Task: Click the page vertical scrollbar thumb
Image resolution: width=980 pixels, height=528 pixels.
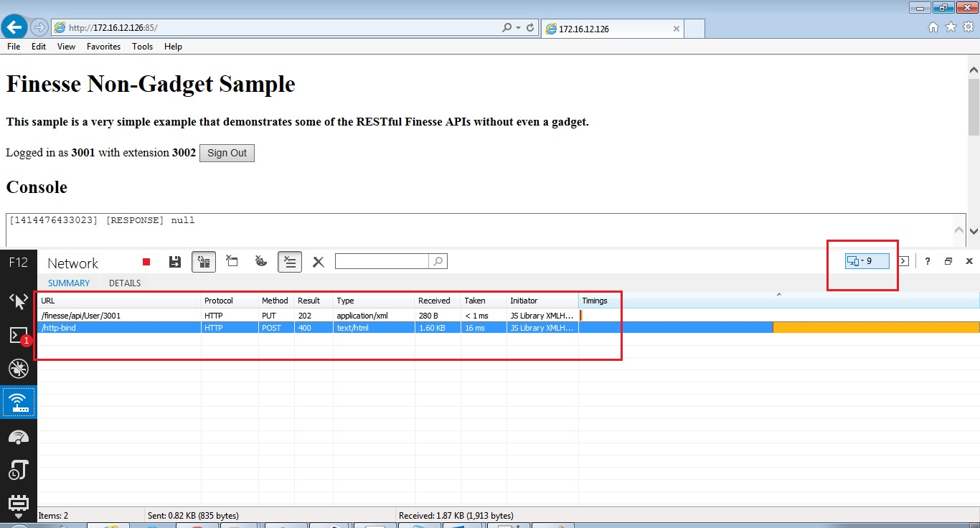Action: [974, 107]
